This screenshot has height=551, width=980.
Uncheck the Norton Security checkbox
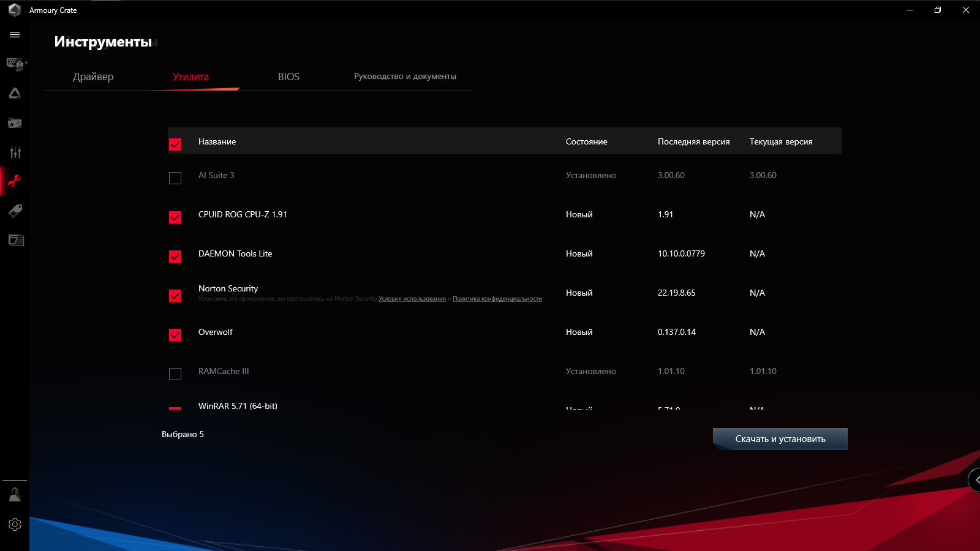[x=175, y=296]
